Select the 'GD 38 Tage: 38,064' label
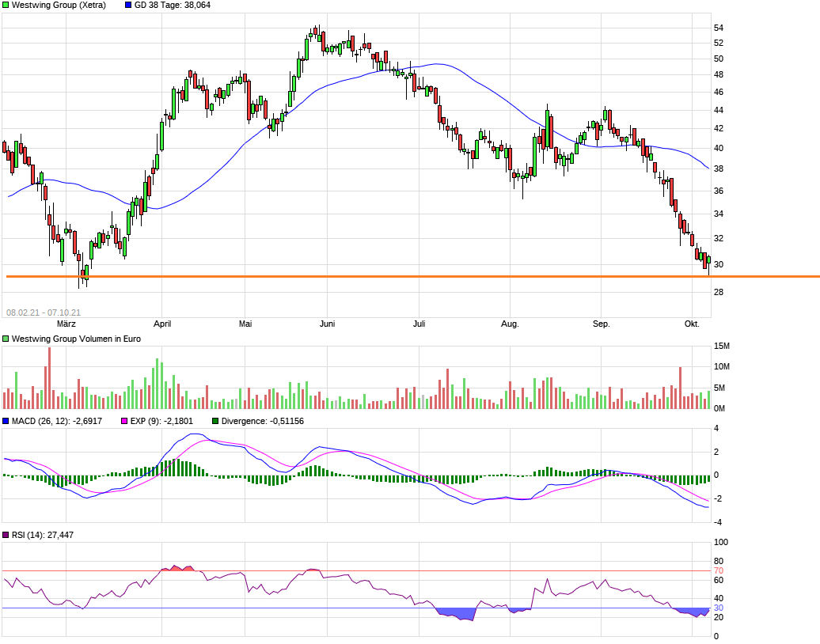820x644 pixels. pyautogui.click(x=172, y=6)
